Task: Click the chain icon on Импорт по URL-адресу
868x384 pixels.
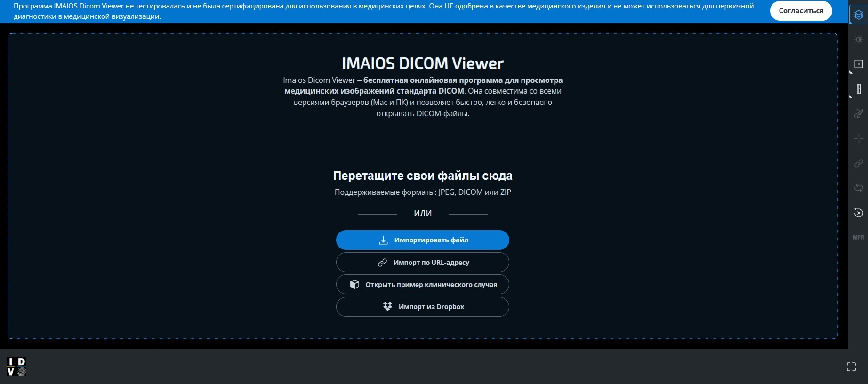Action: (383, 263)
